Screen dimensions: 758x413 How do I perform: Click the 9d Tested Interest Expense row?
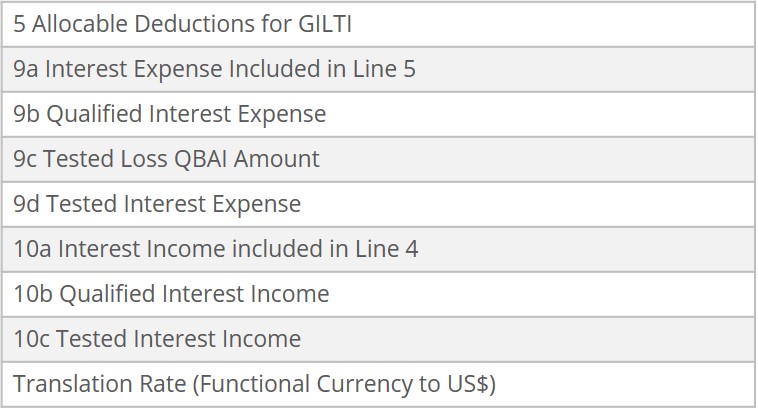click(378, 204)
